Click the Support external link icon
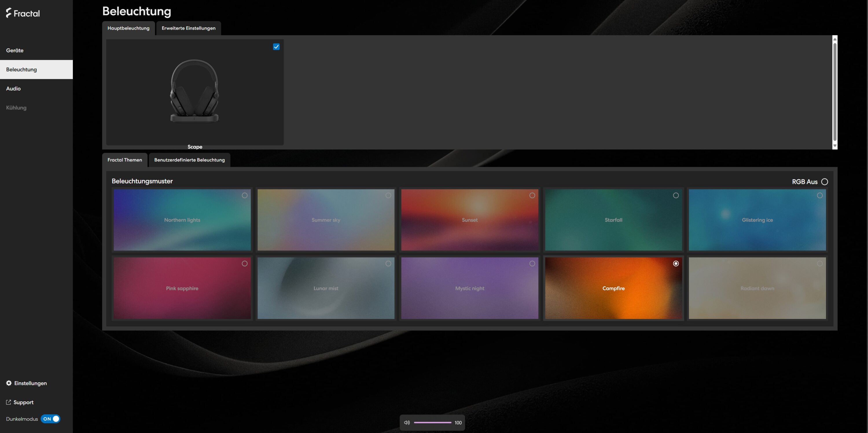Screen dimensions: 868x433 coord(8,402)
